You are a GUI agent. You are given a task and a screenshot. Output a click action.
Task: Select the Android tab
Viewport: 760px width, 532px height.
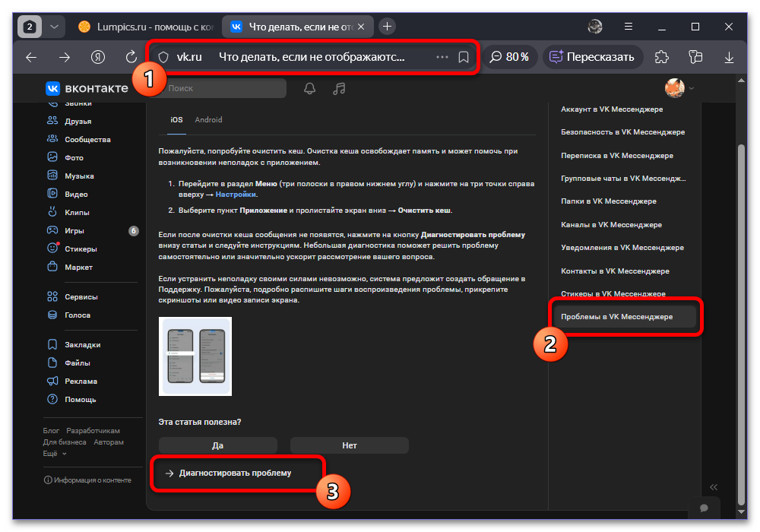click(208, 119)
